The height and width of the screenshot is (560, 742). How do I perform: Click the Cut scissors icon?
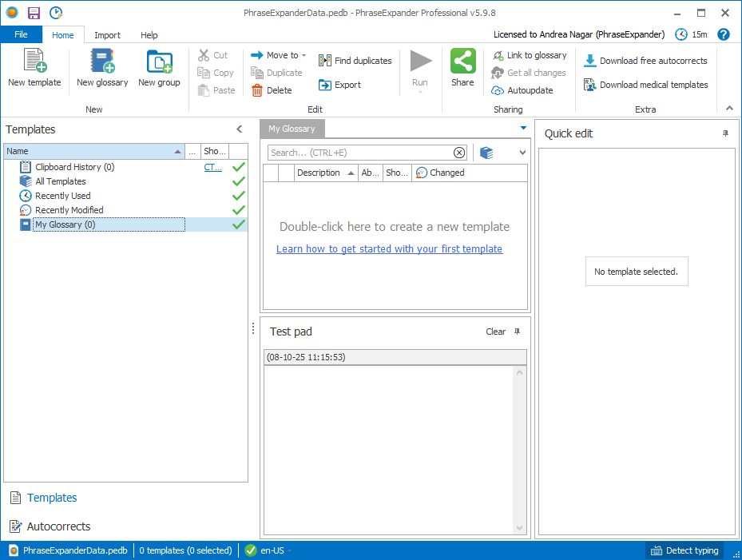204,55
